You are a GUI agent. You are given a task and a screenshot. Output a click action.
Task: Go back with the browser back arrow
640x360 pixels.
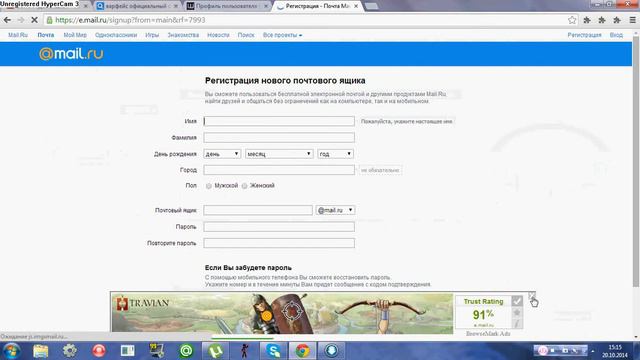[7, 20]
